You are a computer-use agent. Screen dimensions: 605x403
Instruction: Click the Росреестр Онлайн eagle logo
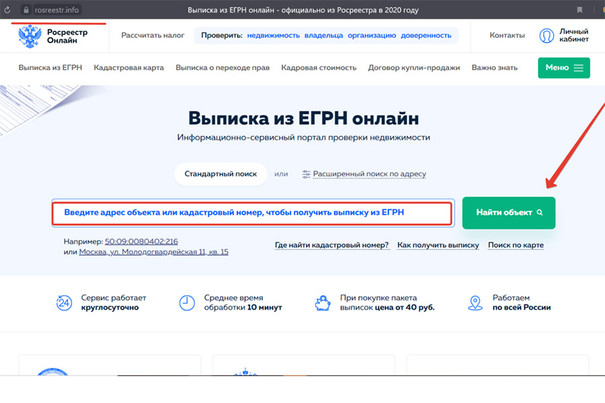tap(30, 36)
